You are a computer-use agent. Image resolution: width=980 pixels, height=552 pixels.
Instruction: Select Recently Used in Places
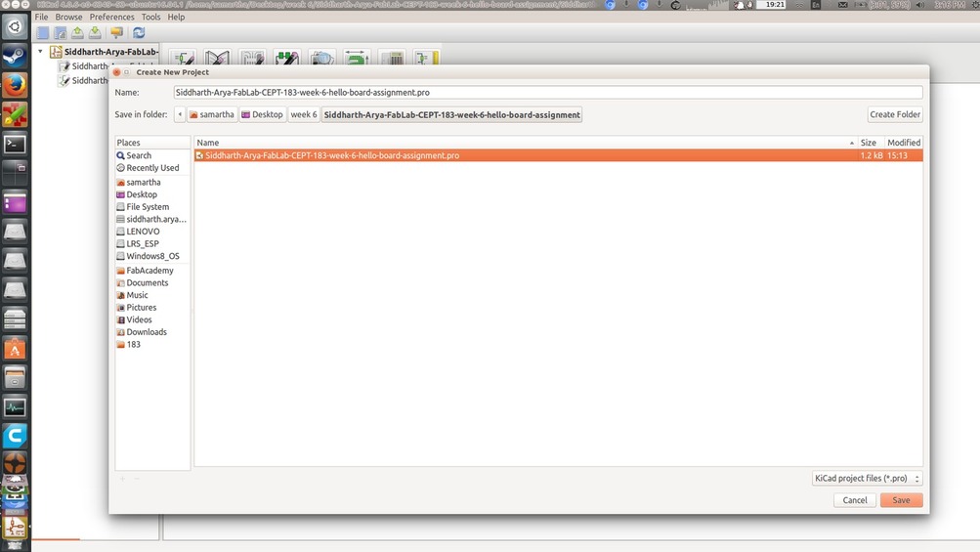click(152, 168)
